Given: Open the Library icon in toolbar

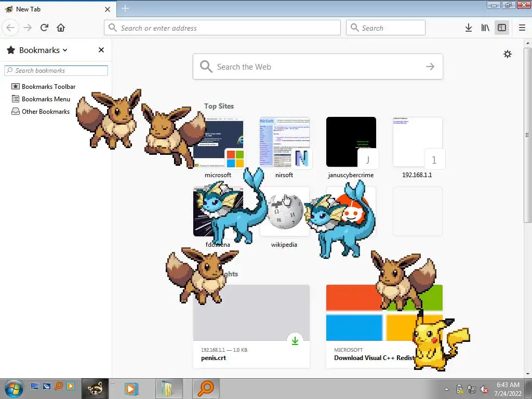Looking at the screenshot, I should 485,28.
